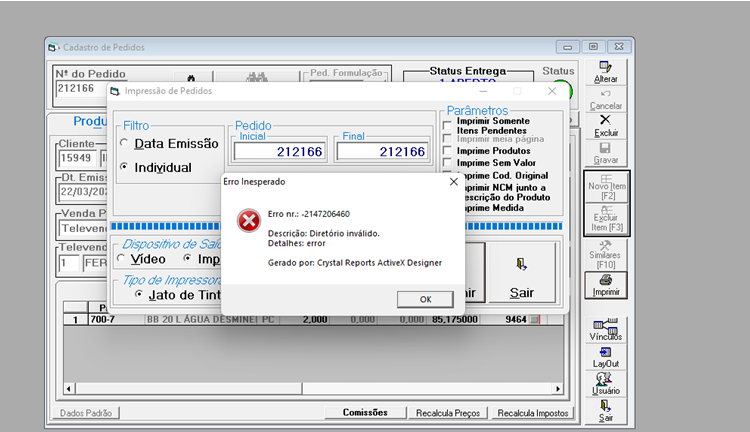Image resolution: width=750 pixels, height=432 pixels.
Task: Click the Recalcula Preços button
Action: [448, 413]
